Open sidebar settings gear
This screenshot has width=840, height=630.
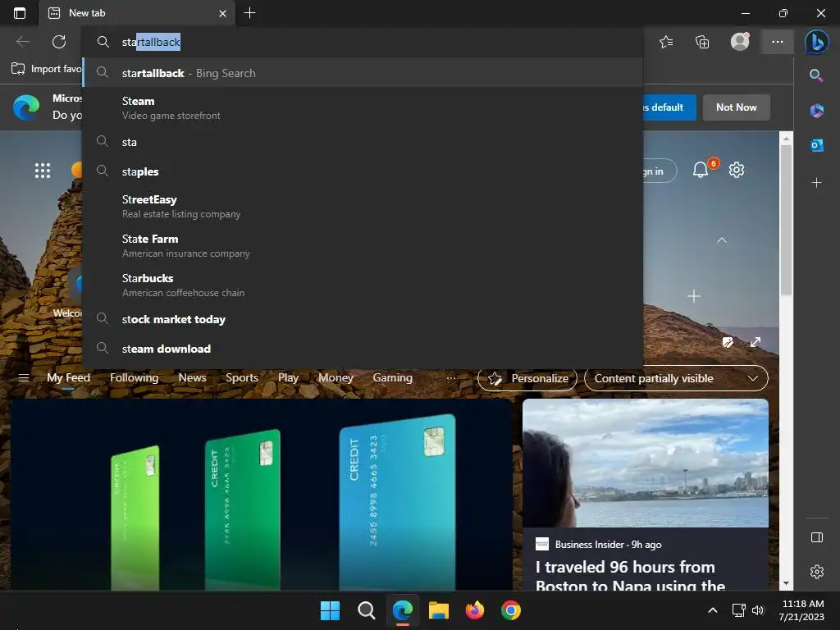point(817,572)
